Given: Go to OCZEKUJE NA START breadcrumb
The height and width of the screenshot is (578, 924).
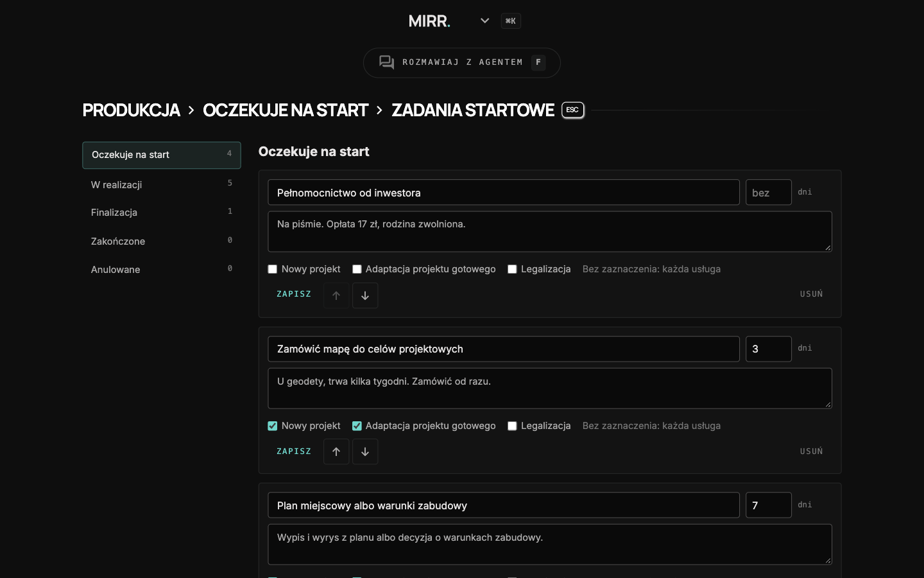Looking at the screenshot, I should [286, 110].
